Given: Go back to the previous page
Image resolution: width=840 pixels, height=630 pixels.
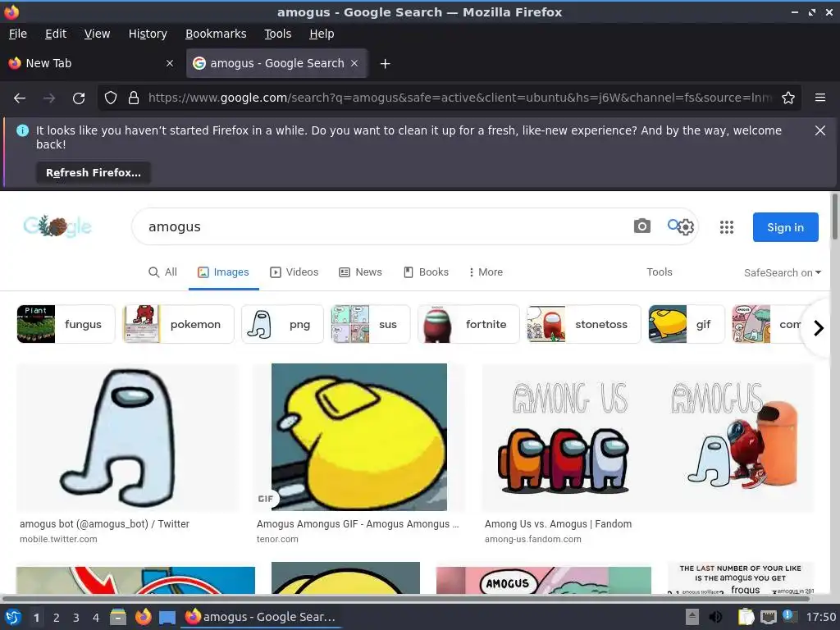Looking at the screenshot, I should (20, 98).
